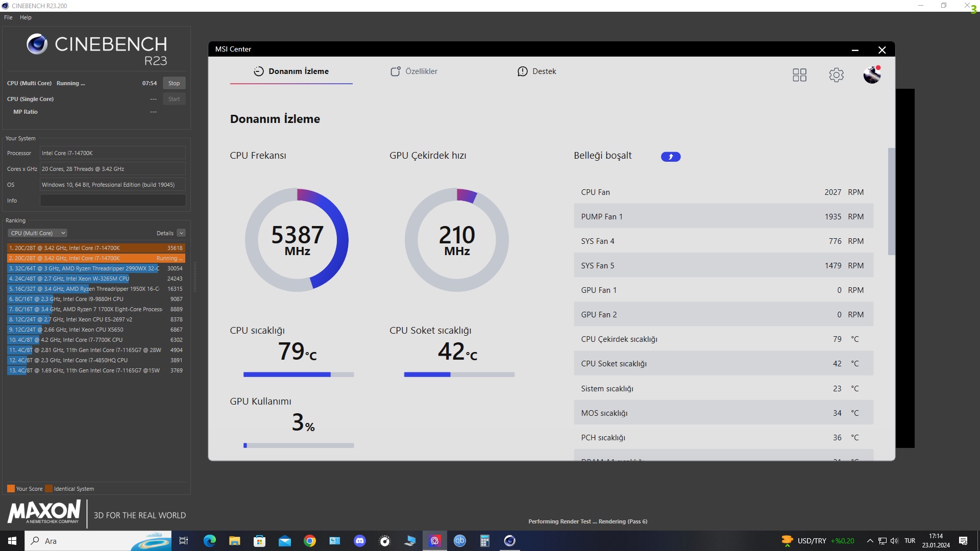Image resolution: width=980 pixels, height=551 pixels.
Task: Open the CPU (Multi Core) ranking dropdown
Action: [x=38, y=233]
